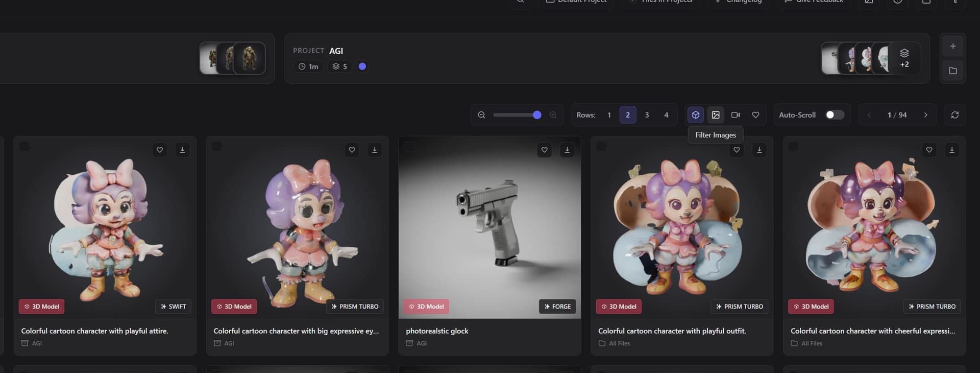The width and height of the screenshot is (980, 373).
Task: Set gallery rows to 3
Action: (x=647, y=115)
